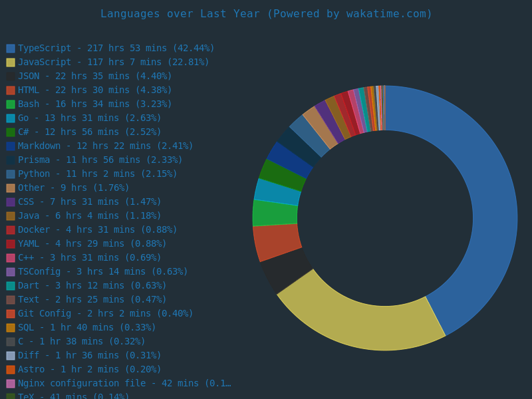Click the orange-red HTML donut slice

[277, 241]
